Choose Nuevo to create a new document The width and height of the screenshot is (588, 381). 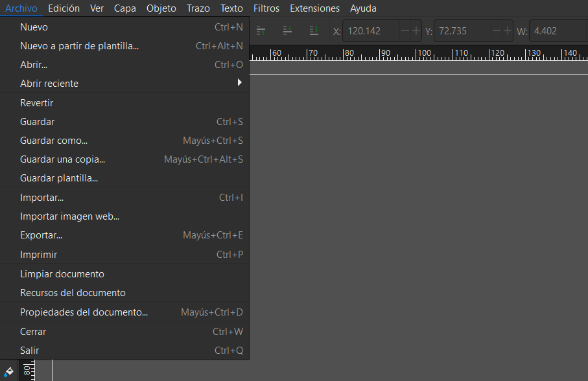pyautogui.click(x=124, y=27)
